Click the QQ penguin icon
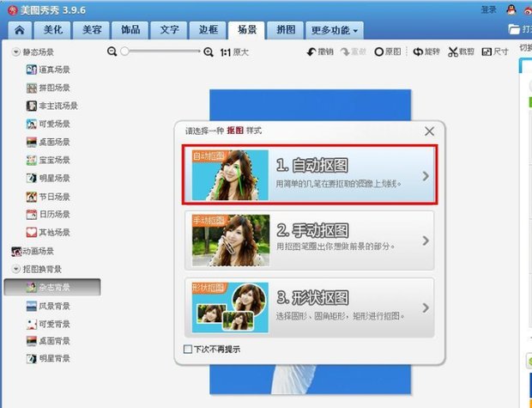532x408 pixels. point(511,9)
